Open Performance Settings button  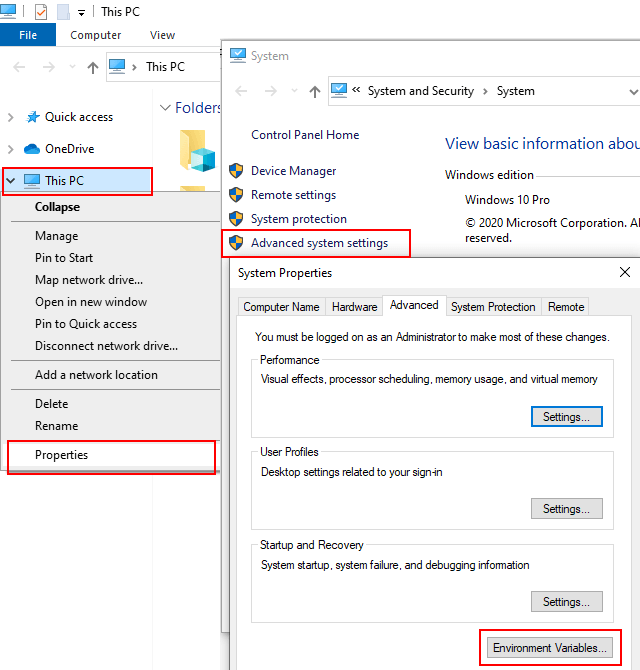(x=566, y=416)
